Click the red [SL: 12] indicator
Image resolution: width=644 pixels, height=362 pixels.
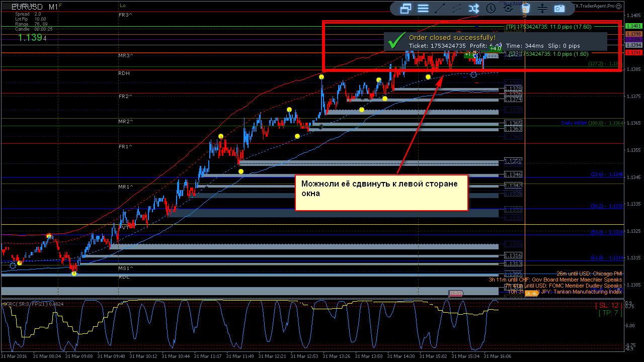[609, 305]
